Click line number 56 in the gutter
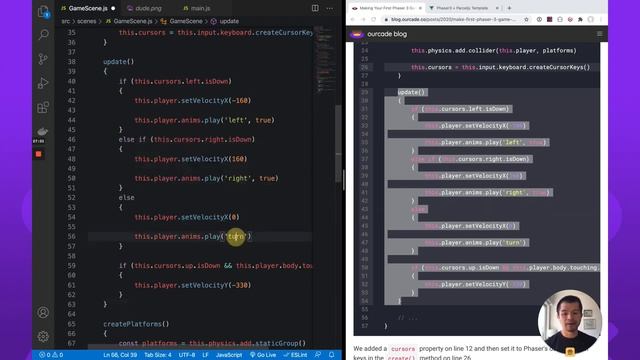The width and height of the screenshot is (640, 360). click(71, 237)
